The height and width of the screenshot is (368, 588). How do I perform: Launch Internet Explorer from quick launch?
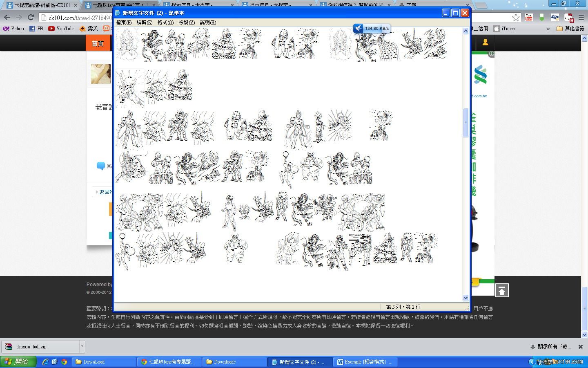point(45,361)
